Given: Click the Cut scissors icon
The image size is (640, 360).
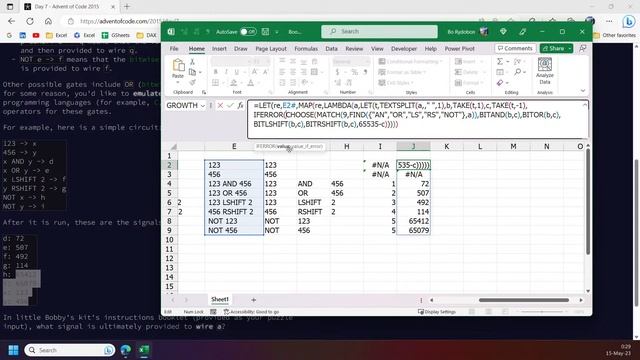Looking at the screenshot, I should 192,62.
